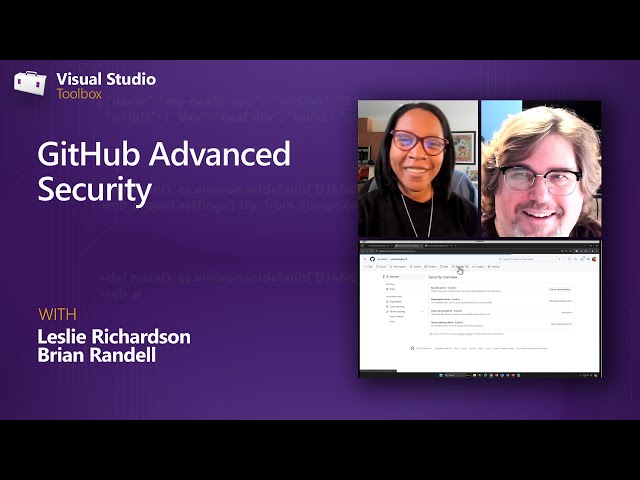Click the 'Visual Studio' heading text
This screenshot has width=640, height=480.
pyautogui.click(x=106, y=79)
